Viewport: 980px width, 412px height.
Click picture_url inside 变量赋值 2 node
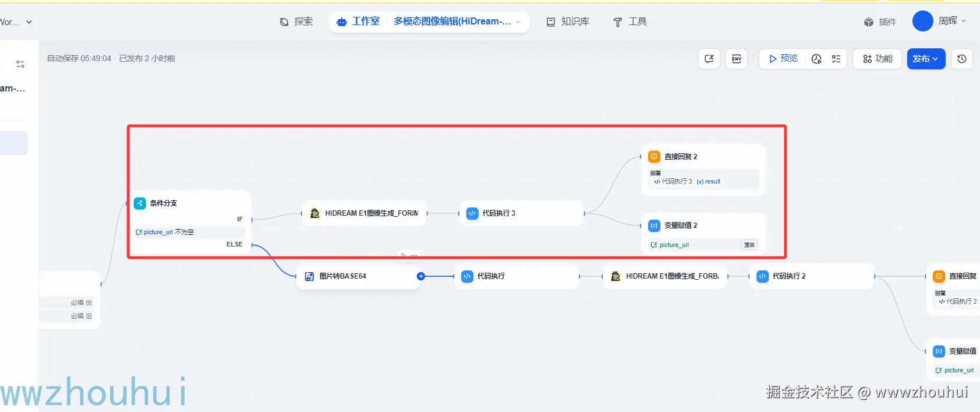[670, 245]
